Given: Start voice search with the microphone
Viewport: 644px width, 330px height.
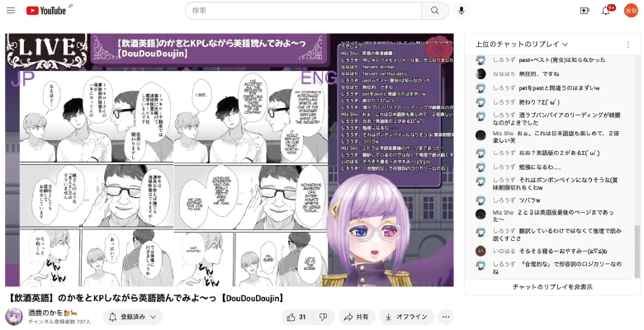Looking at the screenshot, I should [462, 11].
